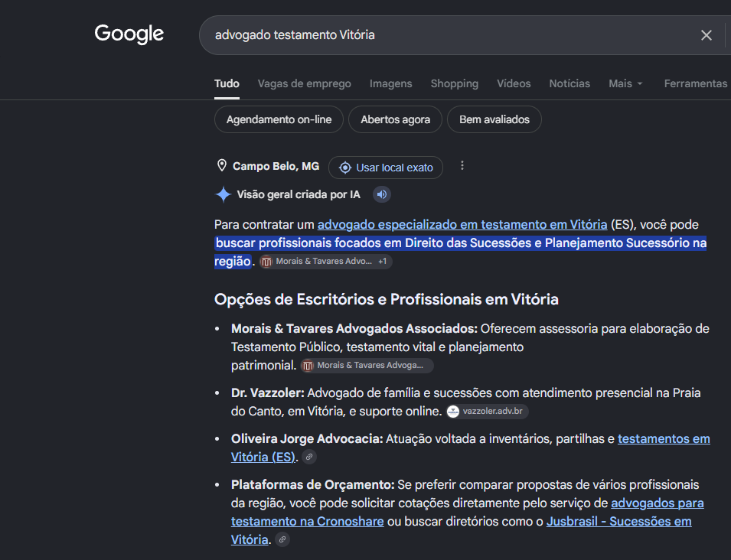Open the Ferramentas options
731x560 pixels.
tap(696, 83)
